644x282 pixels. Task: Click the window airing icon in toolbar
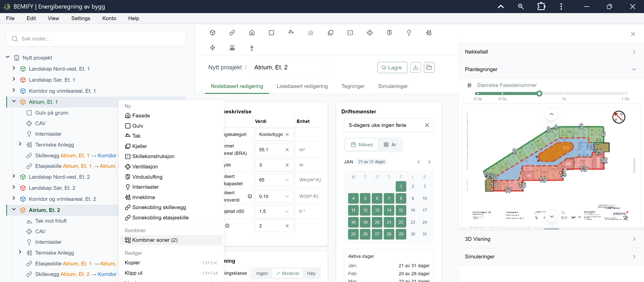tap(389, 33)
